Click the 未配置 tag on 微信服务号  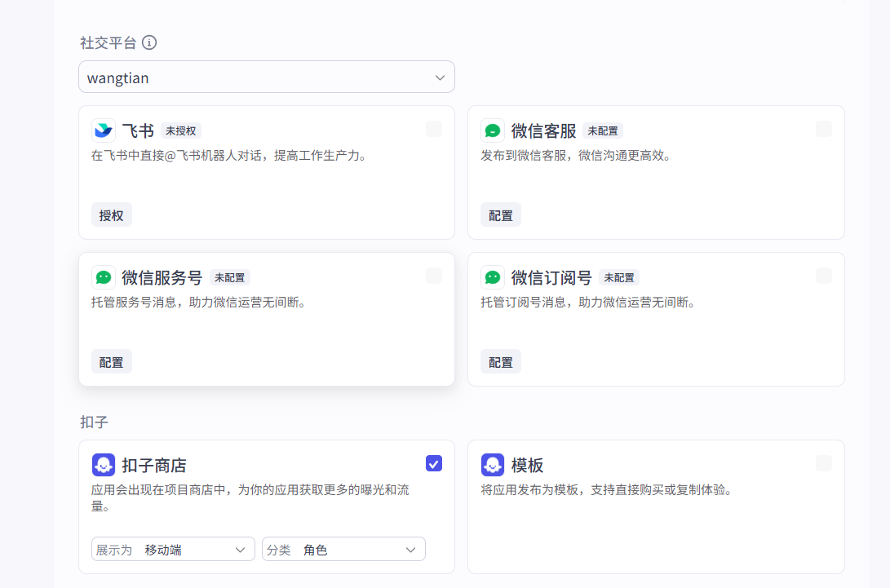[230, 277]
